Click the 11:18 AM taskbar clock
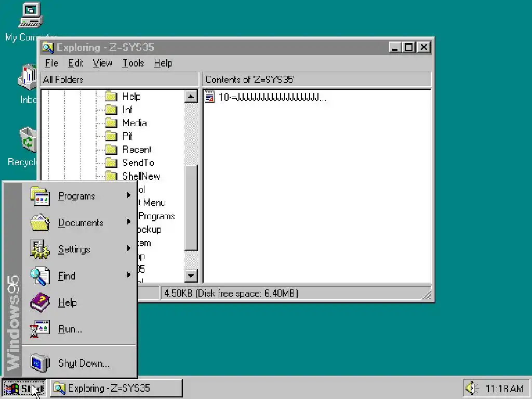The width and height of the screenshot is (532, 399). [504, 388]
